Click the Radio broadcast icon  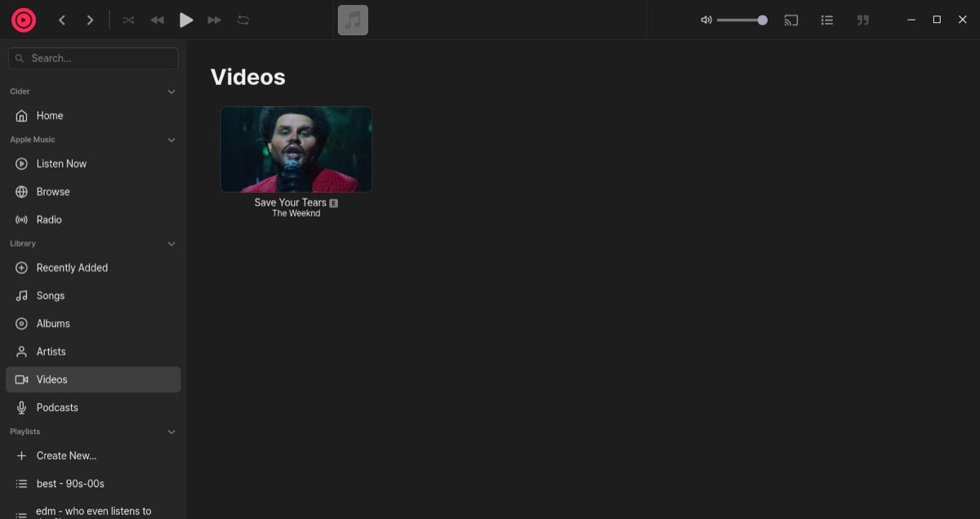pyautogui.click(x=22, y=220)
